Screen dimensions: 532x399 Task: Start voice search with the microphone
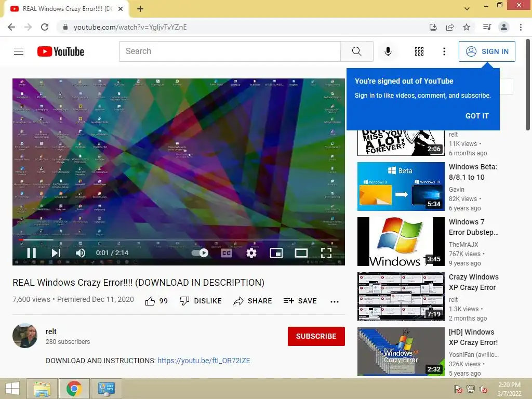388,51
